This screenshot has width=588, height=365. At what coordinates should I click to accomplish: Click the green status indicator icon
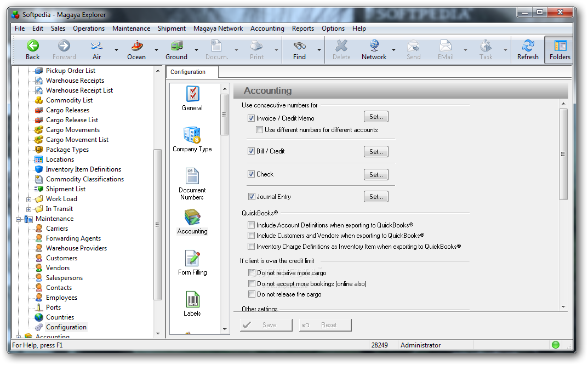(556, 345)
